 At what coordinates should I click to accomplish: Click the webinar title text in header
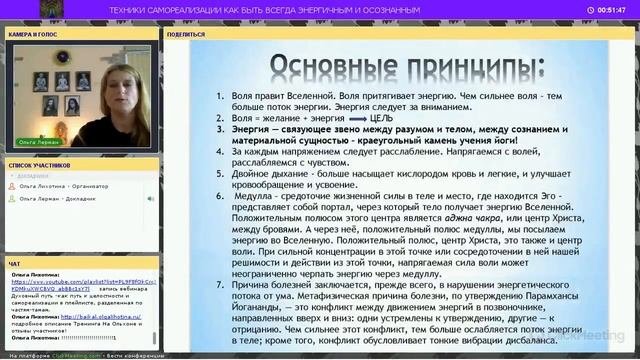coord(264,10)
